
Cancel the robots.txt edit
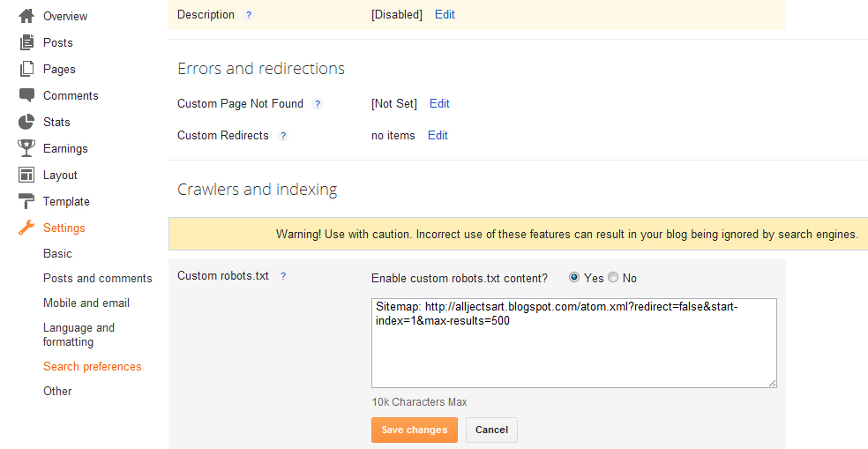(491, 430)
